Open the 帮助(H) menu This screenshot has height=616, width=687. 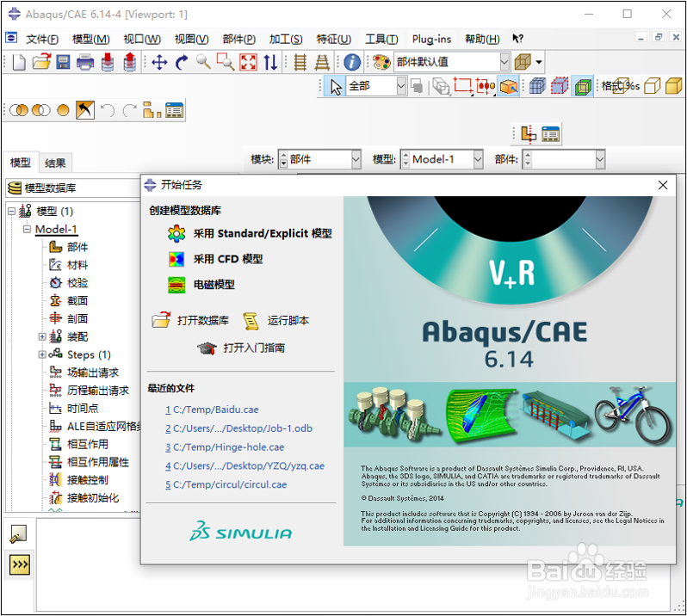click(482, 40)
